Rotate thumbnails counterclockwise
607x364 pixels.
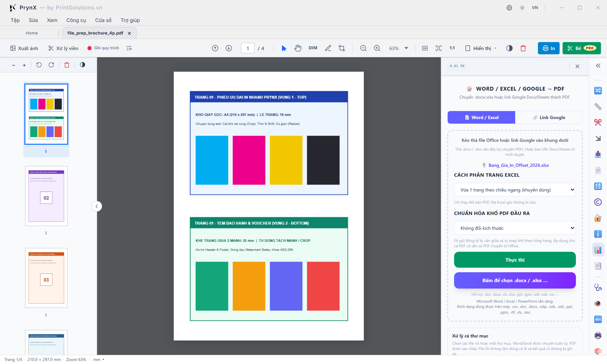pyautogui.click(x=39, y=65)
